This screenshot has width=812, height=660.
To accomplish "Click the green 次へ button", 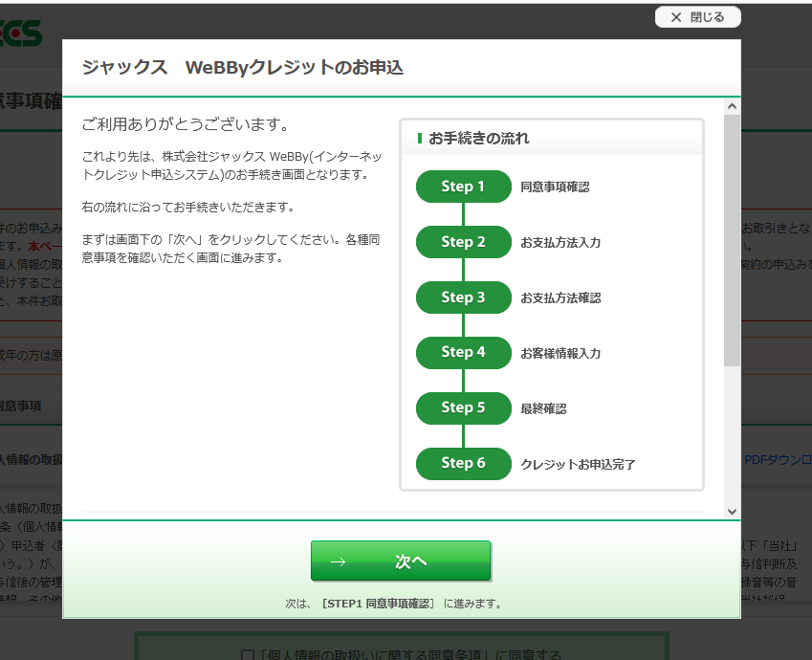I will coord(400,561).
